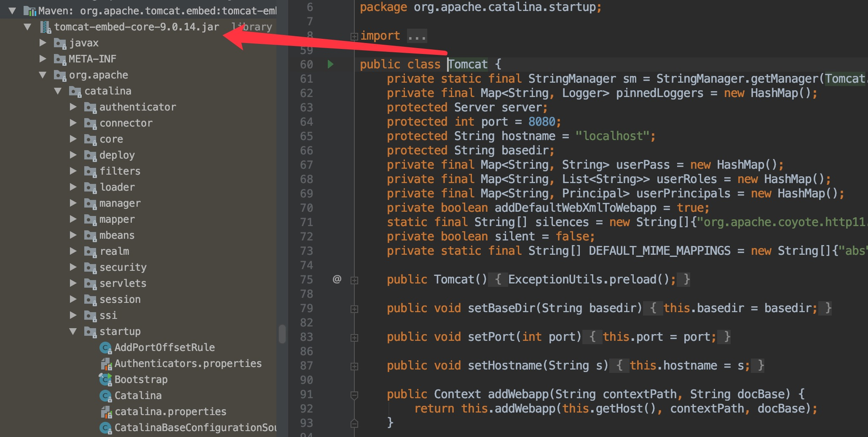Collapse the tomcat-embed-core-9.0.14.jar node
Image resolution: width=868 pixels, height=437 pixels.
click(27, 27)
